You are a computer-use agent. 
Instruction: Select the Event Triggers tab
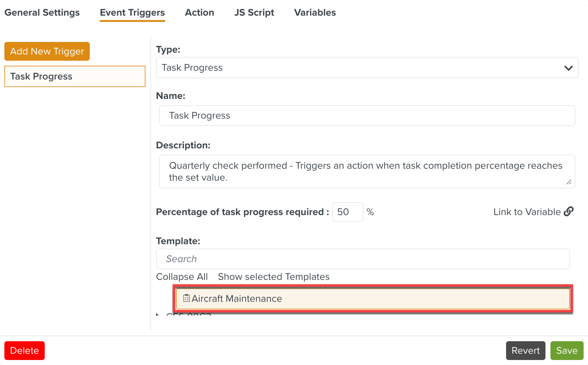[132, 13]
